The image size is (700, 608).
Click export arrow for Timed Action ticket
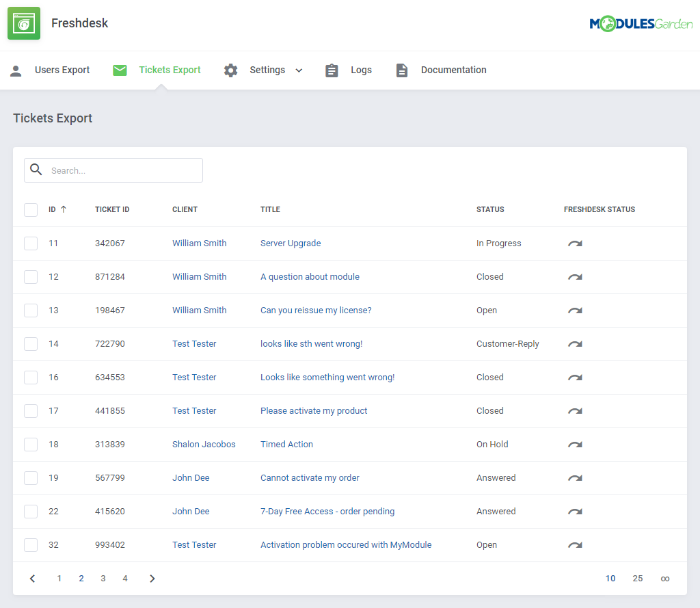tap(575, 445)
